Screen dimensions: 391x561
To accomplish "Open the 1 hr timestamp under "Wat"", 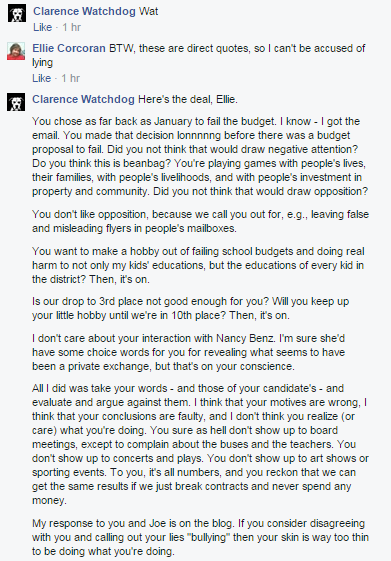I will pyautogui.click(x=72, y=27).
